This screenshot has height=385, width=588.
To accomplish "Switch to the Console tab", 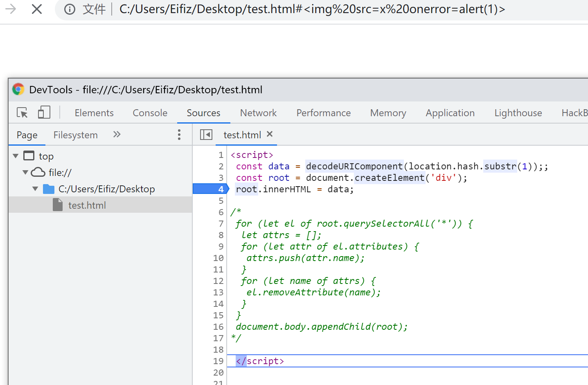I will tap(150, 113).
